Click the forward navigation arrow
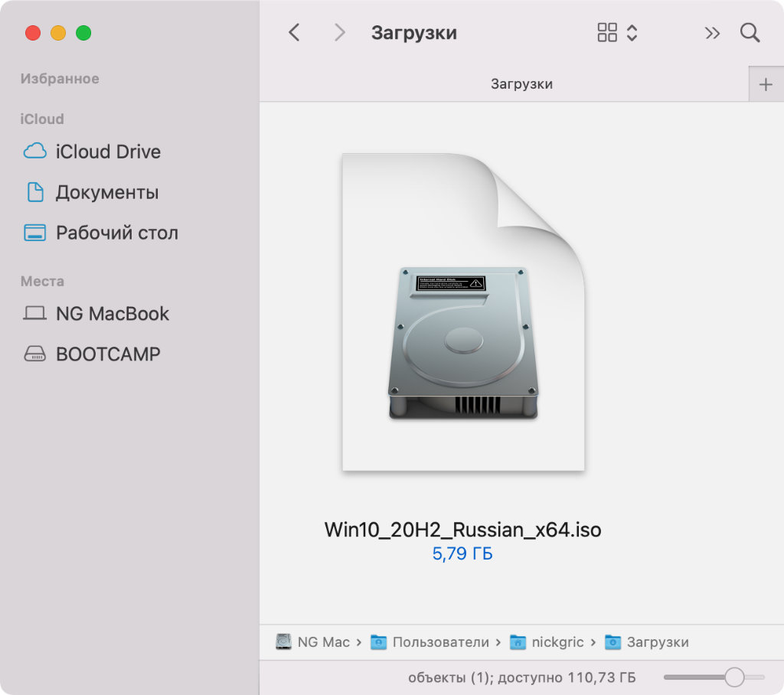784x695 pixels. [x=339, y=33]
